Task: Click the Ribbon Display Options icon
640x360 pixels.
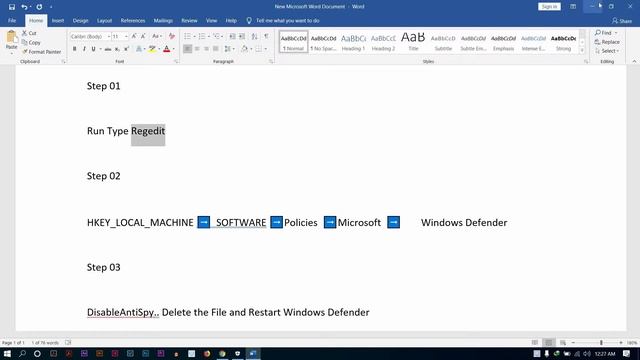Action: point(573,7)
